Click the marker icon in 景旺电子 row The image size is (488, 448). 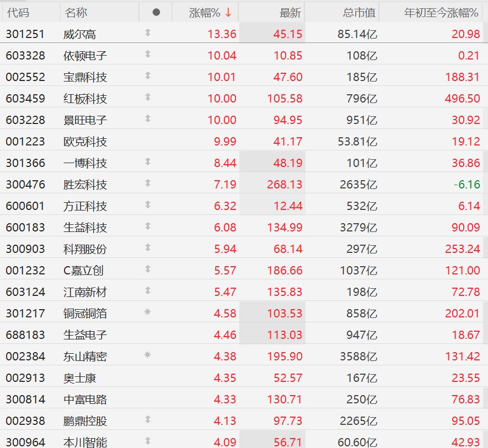point(148,118)
